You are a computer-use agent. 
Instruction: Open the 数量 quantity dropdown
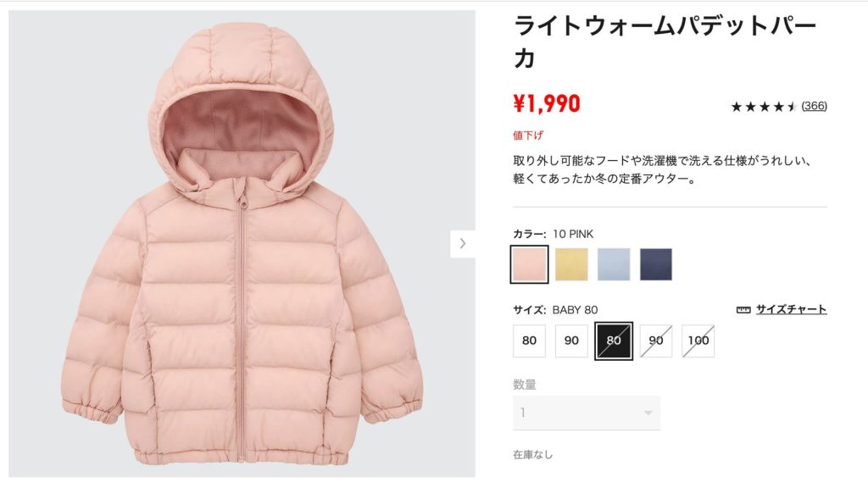click(587, 413)
